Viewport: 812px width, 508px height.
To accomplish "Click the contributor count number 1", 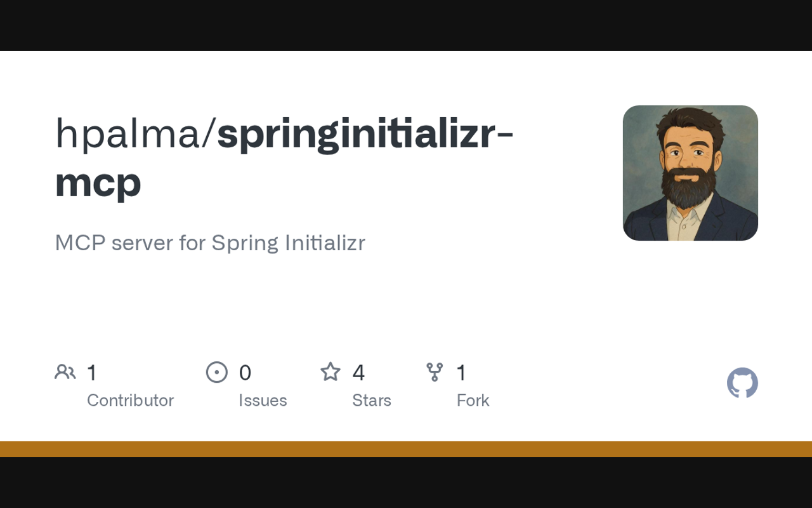I will coord(92,373).
